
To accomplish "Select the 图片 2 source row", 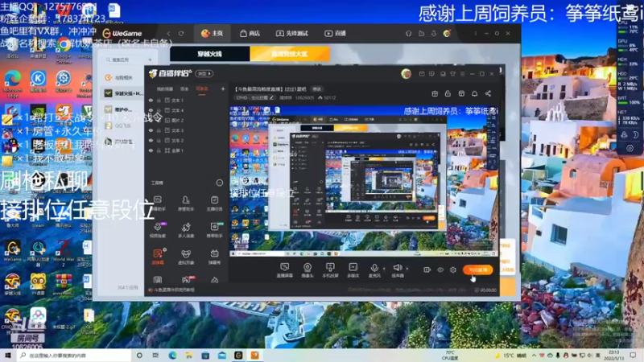I will tap(187, 120).
